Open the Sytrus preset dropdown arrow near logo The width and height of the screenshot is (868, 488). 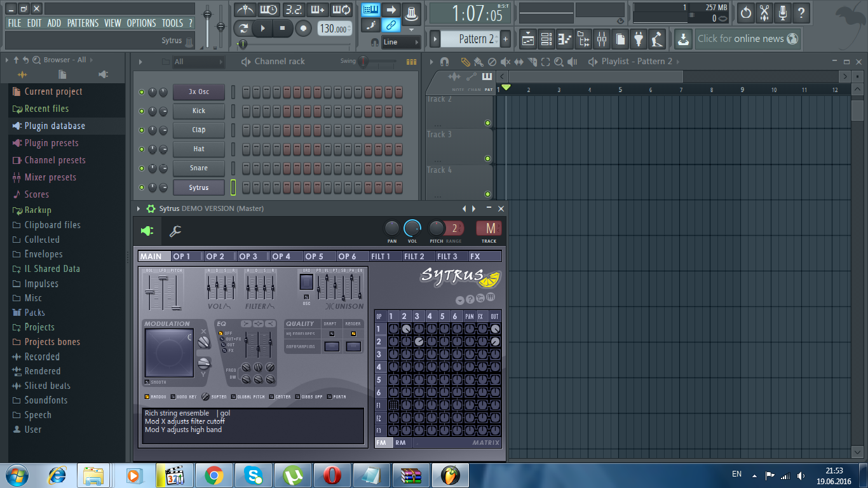click(x=460, y=300)
